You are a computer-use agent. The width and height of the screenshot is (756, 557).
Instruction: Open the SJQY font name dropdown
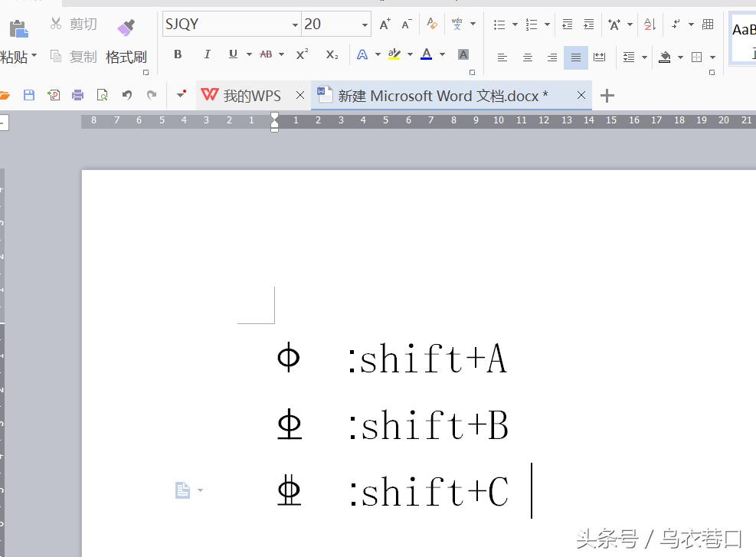pyautogui.click(x=295, y=25)
